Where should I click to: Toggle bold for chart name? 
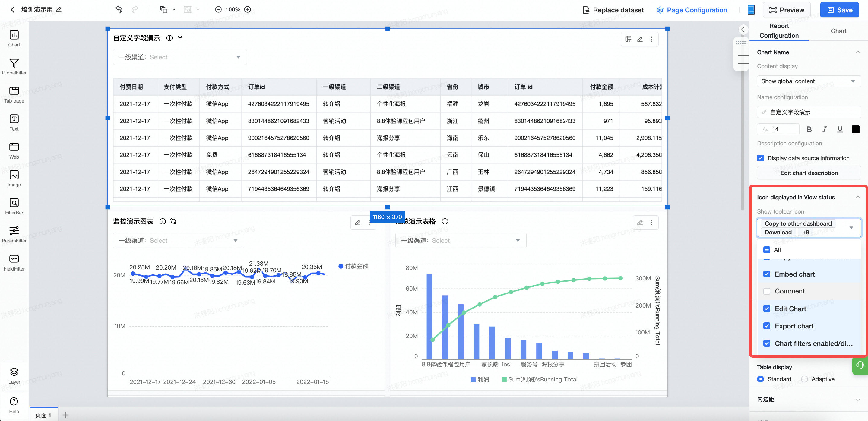tap(809, 129)
